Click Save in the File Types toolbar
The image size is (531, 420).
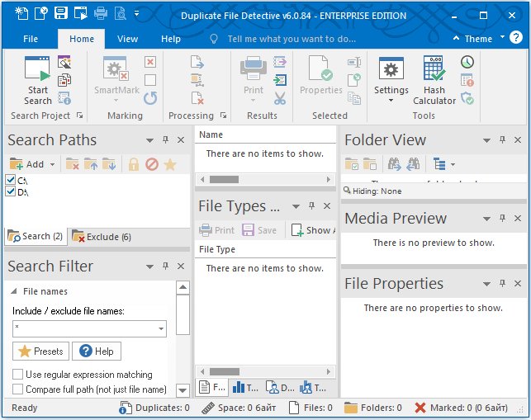pos(259,230)
